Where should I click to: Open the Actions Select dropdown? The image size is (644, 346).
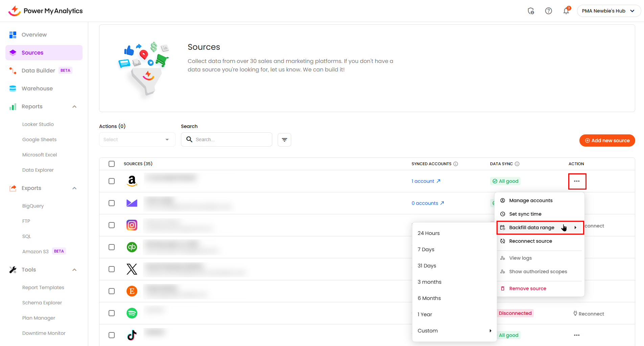coord(137,140)
